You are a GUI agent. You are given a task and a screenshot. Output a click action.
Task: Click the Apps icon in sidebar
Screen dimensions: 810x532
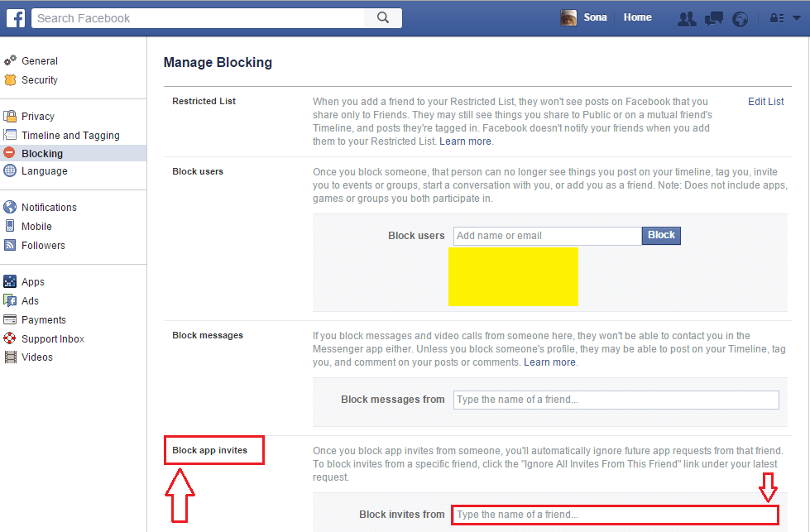point(10,281)
